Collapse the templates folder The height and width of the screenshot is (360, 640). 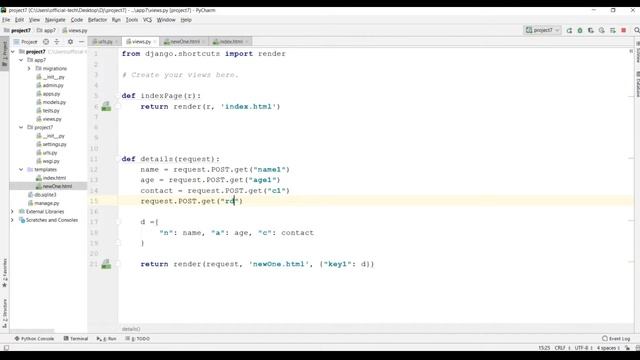tap(21, 169)
